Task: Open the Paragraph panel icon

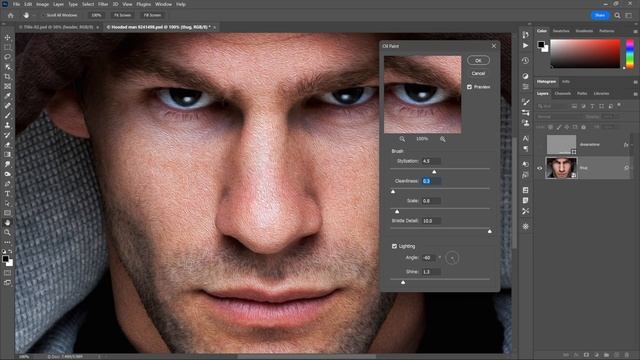Action: (525, 149)
